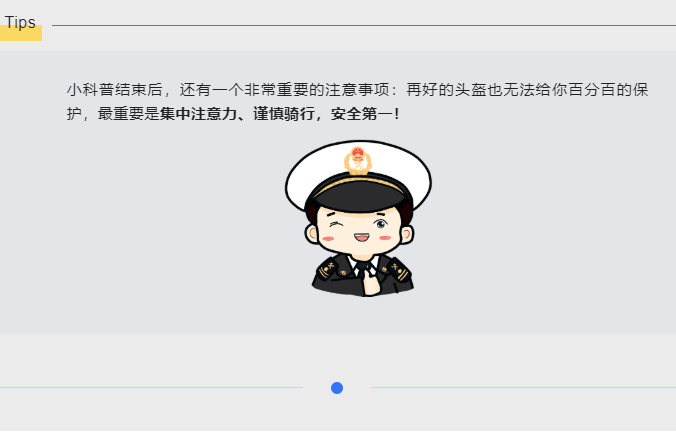Viewport: 676px width, 432px height.
Task: Click the right epaulette on officer's shoulder
Action: click(395, 269)
